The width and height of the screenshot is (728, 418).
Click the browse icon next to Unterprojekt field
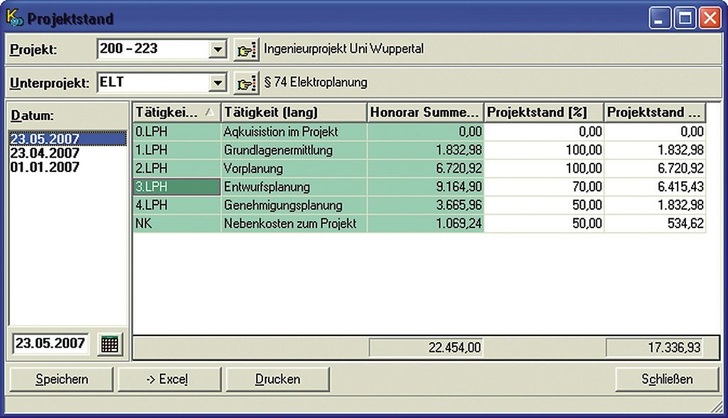point(246,83)
